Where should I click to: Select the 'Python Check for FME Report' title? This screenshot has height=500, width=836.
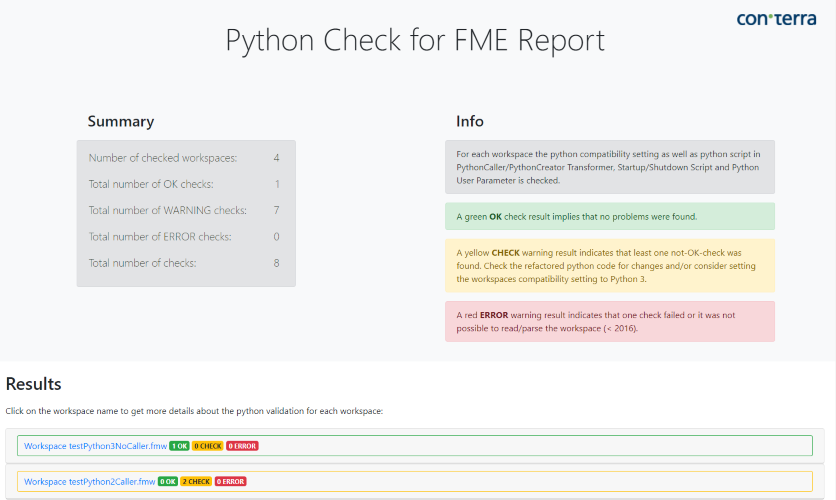point(415,40)
